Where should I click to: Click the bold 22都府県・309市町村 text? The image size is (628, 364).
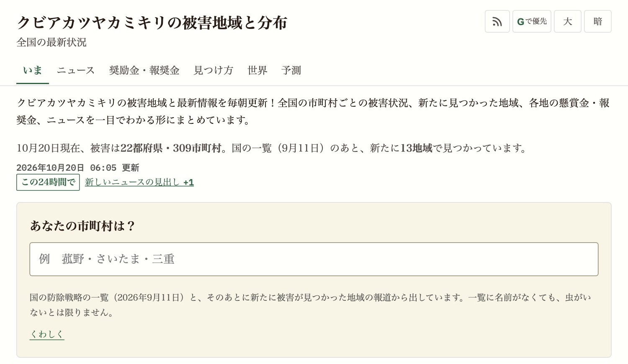(x=171, y=148)
